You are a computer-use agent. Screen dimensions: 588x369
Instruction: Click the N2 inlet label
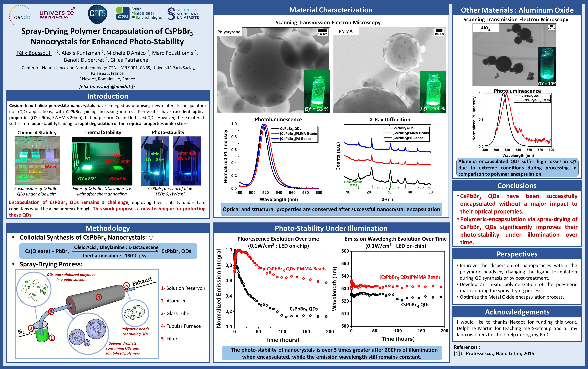click(x=21, y=332)
